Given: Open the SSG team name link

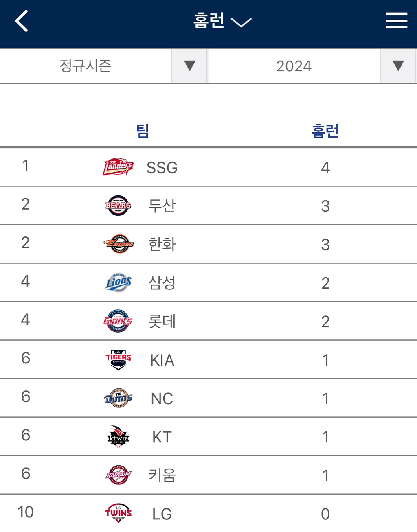Looking at the screenshot, I should (x=162, y=168).
